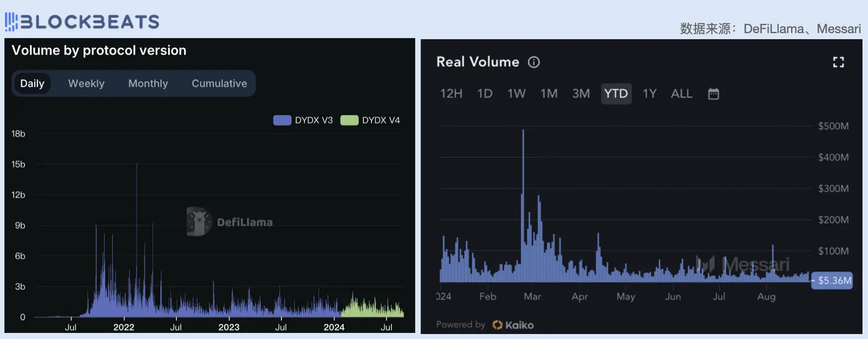Select the 12H time range
868x339 pixels.
click(451, 94)
